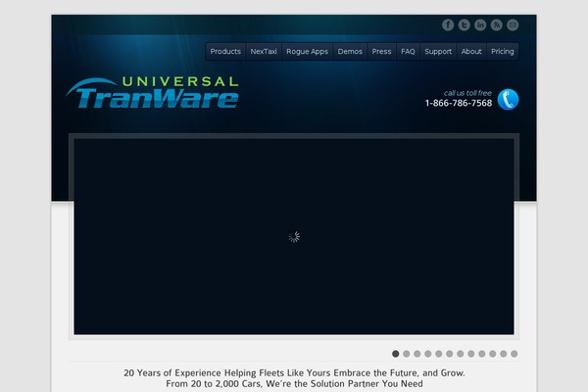Viewport: 588px width, 392px height.
Task: Select the second slideshow dot
Action: click(x=406, y=354)
